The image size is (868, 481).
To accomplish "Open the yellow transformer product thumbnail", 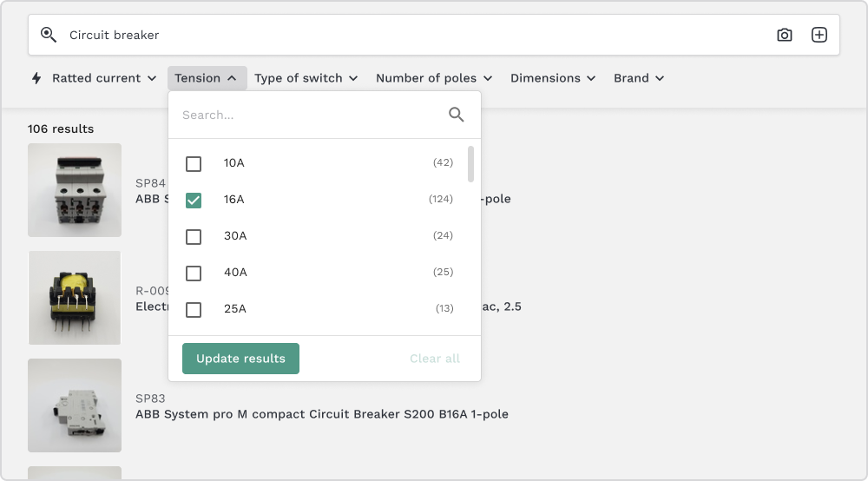I will click(x=75, y=298).
